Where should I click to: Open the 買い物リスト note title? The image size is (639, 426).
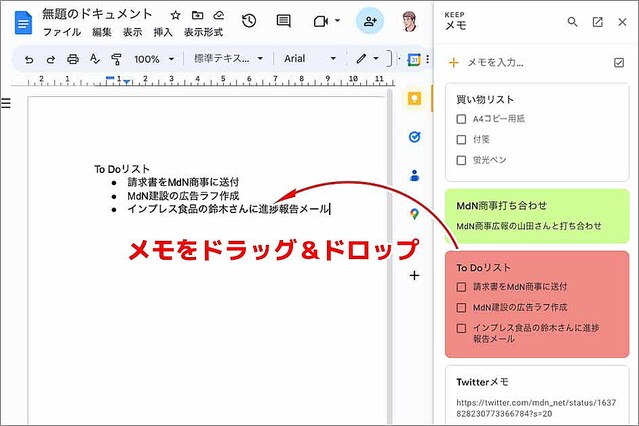[485, 99]
